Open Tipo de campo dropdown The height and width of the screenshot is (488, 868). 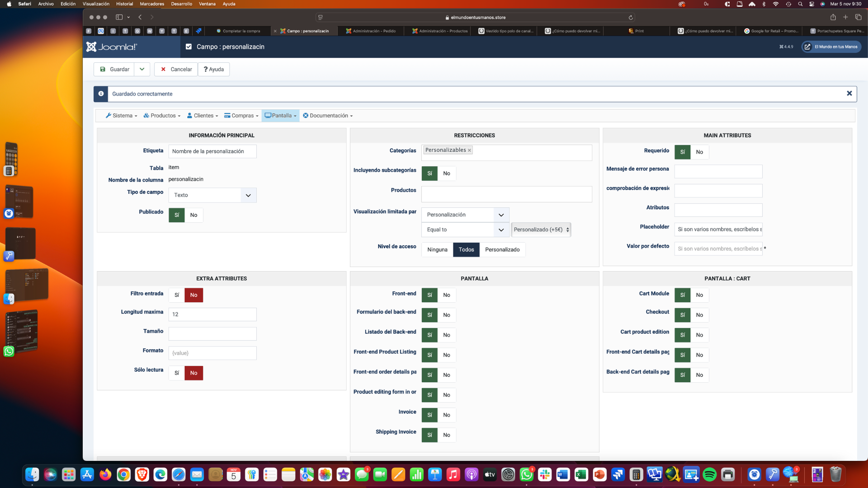[212, 195]
